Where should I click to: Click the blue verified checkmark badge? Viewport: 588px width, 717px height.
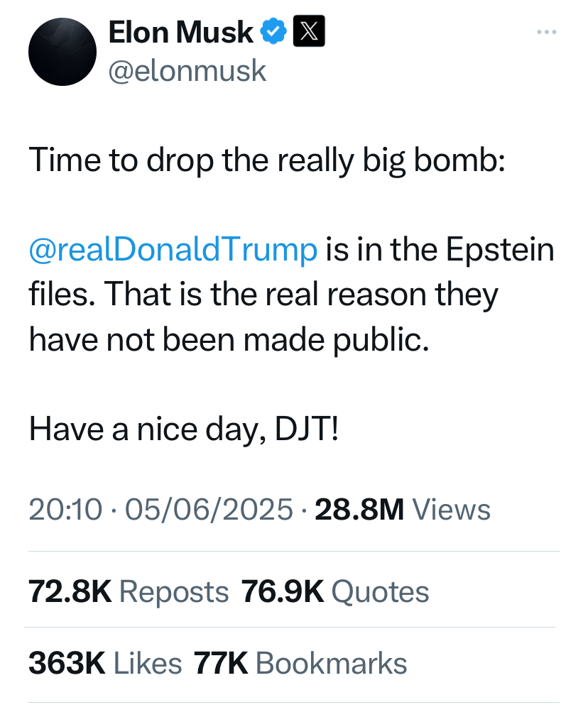(x=273, y=31)
